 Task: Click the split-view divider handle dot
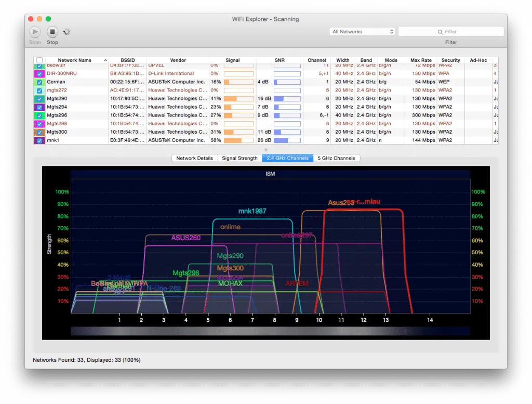[x=266, y=150]
